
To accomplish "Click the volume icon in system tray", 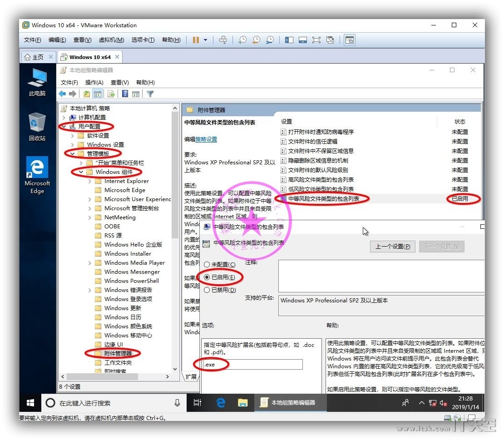I will 443,403.
